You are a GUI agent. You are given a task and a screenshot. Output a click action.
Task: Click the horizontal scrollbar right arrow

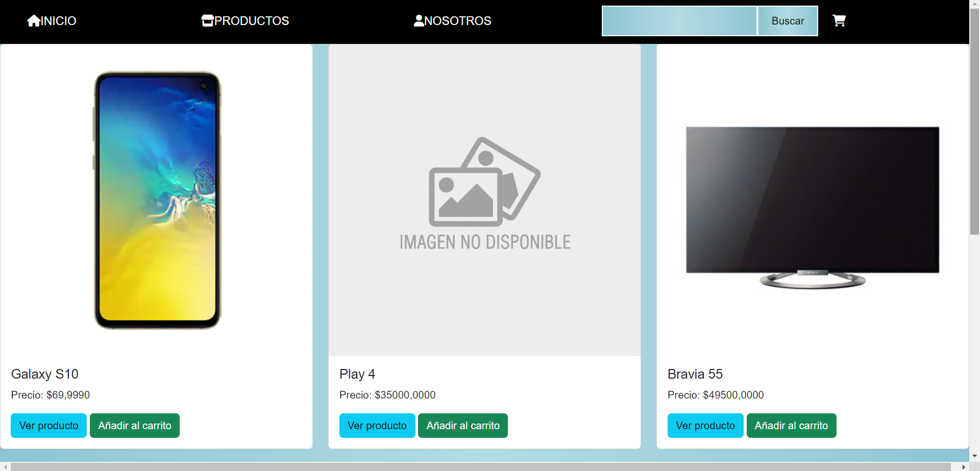(x=964, y=467)
